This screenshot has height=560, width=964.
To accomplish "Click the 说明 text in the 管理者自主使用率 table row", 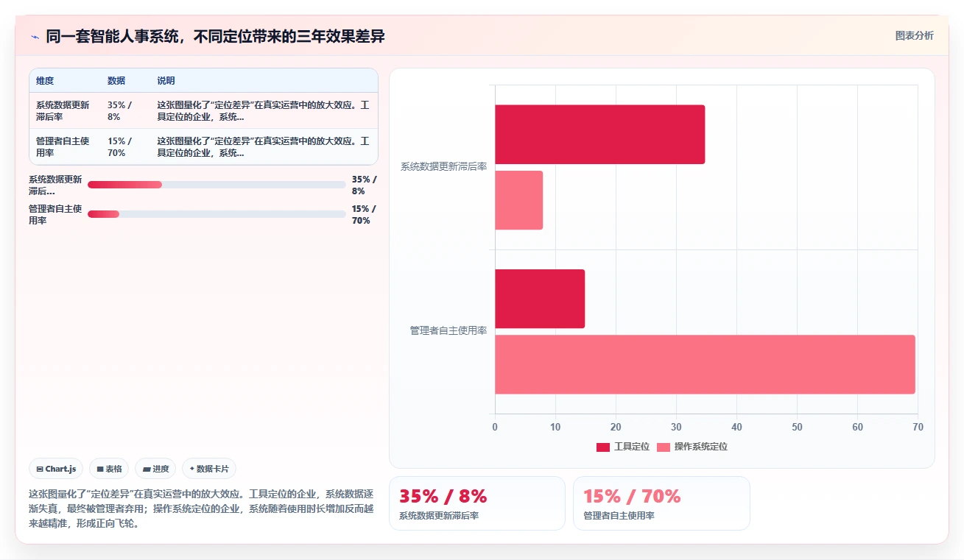I will [263, 146].
